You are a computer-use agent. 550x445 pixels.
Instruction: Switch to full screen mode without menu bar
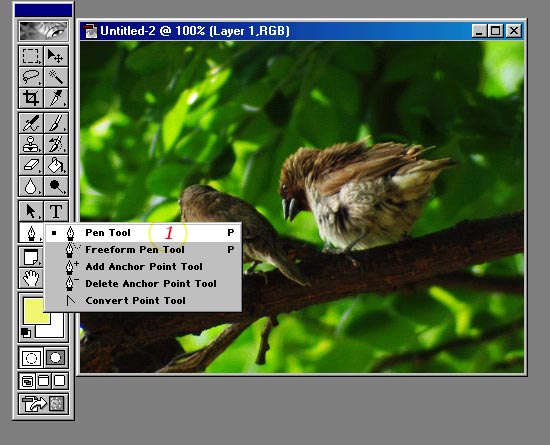tap(60, 380)
